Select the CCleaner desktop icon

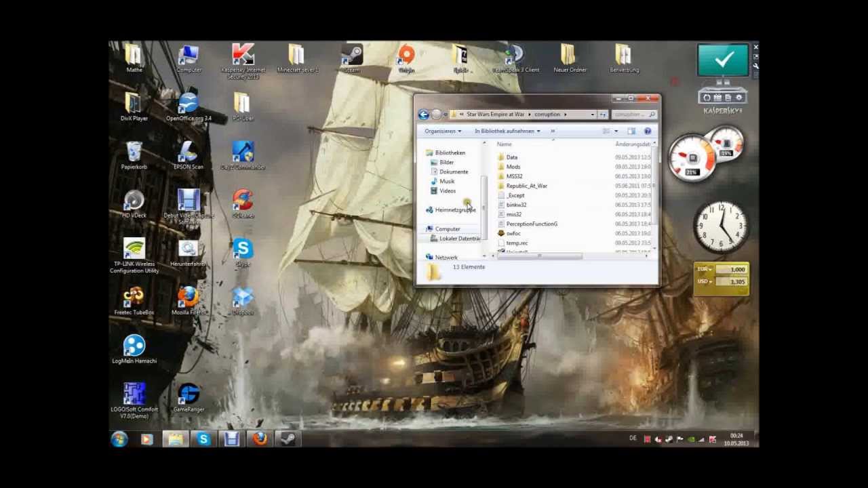click(243, 205)
